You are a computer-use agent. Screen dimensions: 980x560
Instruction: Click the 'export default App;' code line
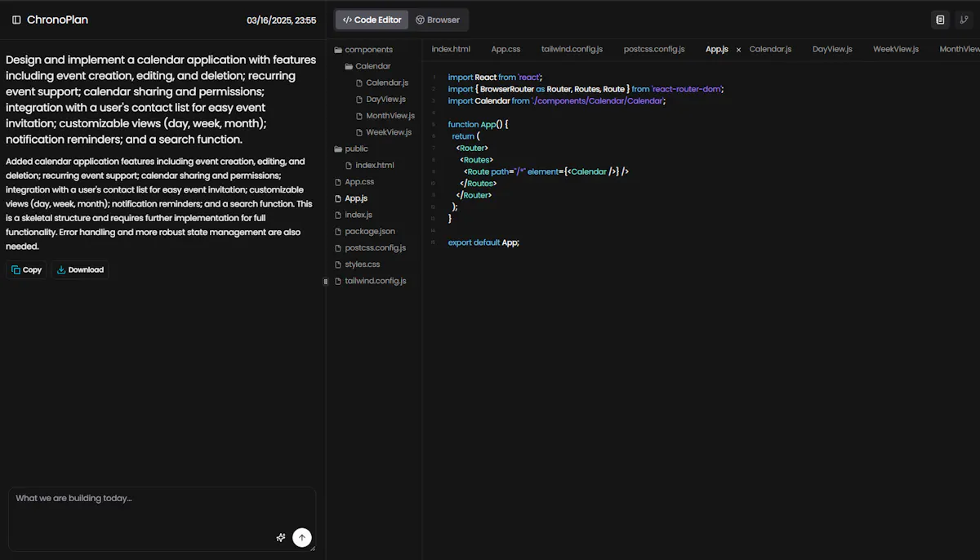point(483,242)
